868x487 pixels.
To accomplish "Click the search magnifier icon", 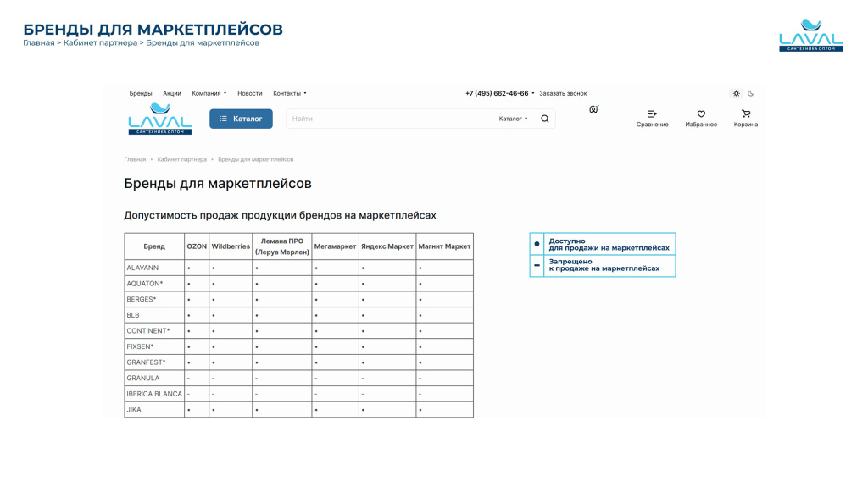I will tap(545, 119).
